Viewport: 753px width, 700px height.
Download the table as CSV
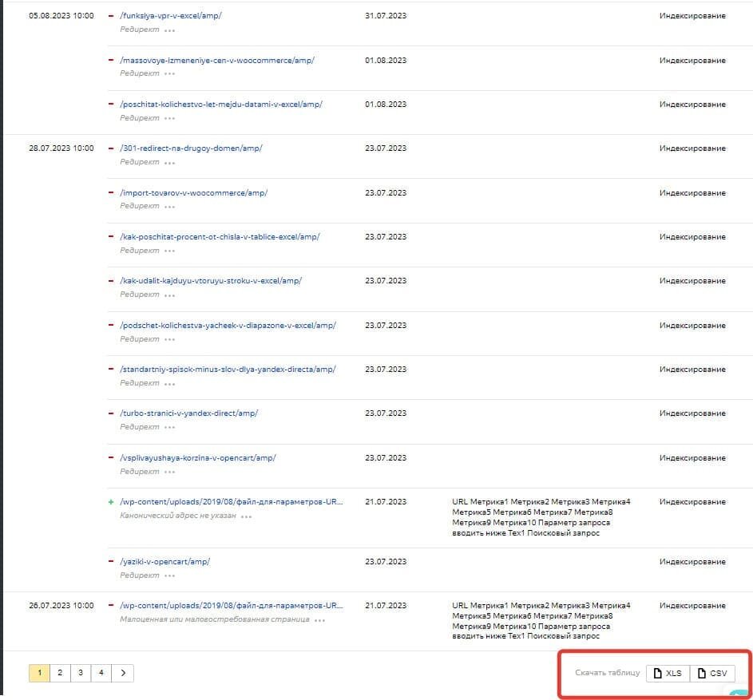pyautogui.click(x=712, y=673)
